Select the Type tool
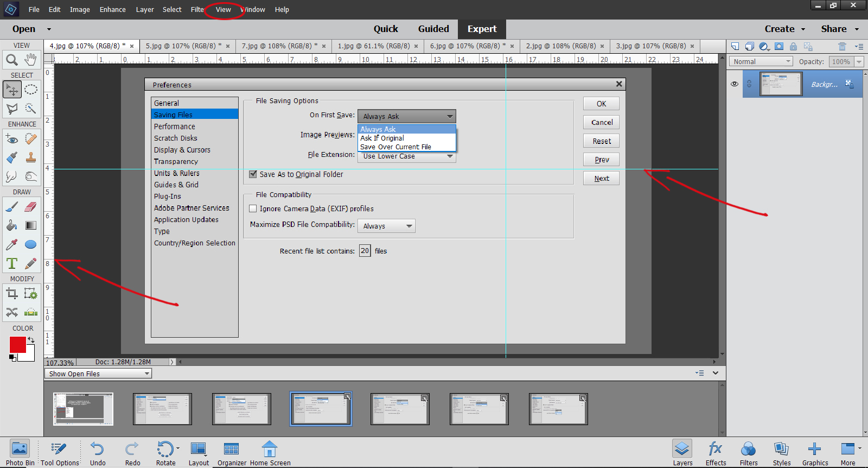This screenshot has height=468, width=868. [x=11, y=263]
